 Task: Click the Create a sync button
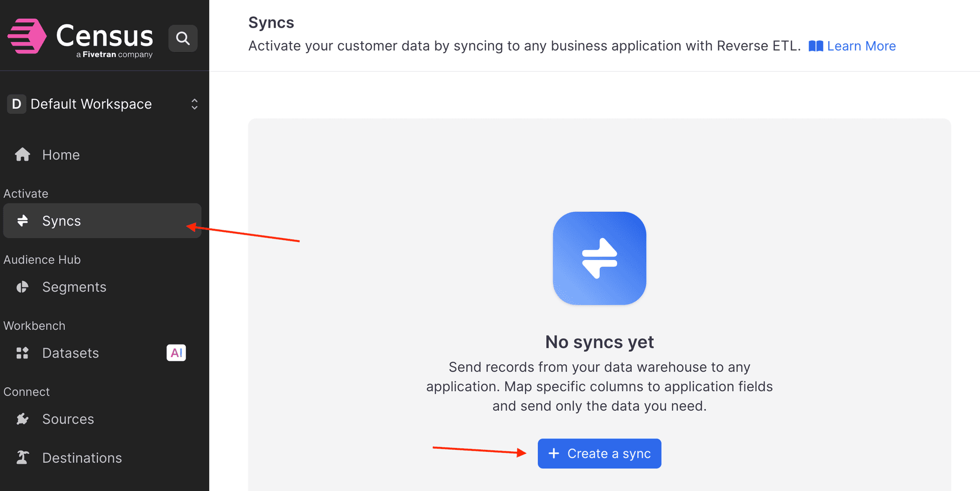click(x=599, y=453)
